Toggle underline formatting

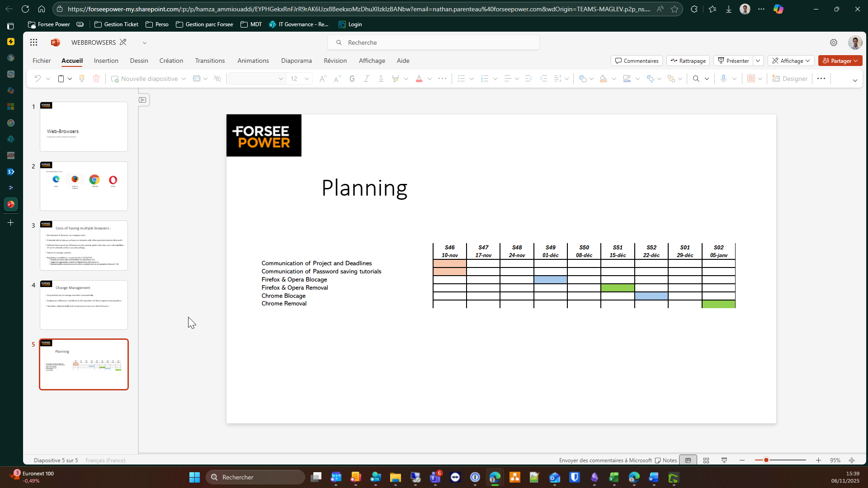point(381,78)
